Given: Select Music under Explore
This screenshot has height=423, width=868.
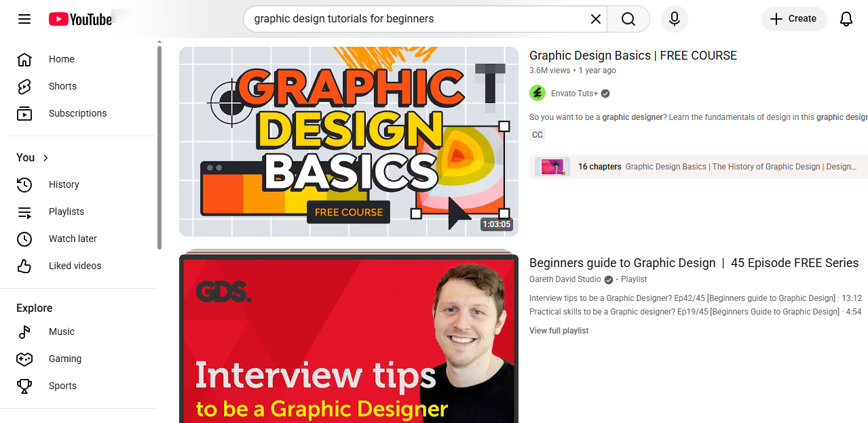Looking at the screenshot, I should [x=61, y=331].
